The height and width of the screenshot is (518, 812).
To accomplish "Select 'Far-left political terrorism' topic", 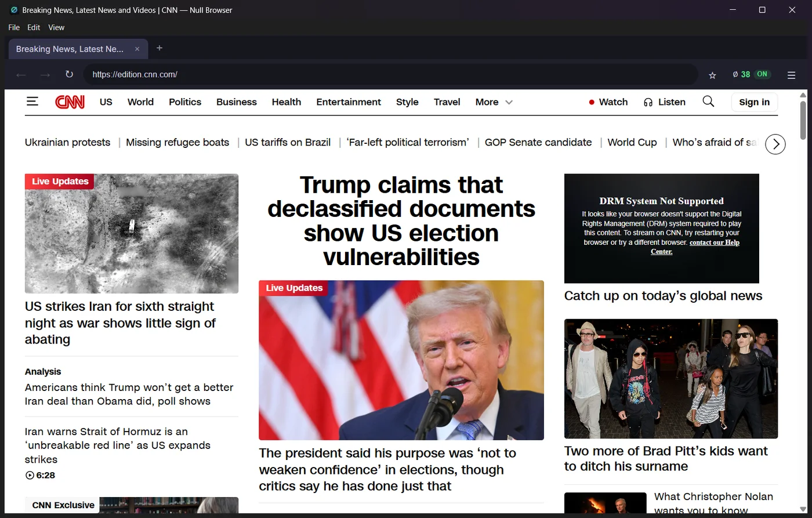I will click(x=408, y=142).
